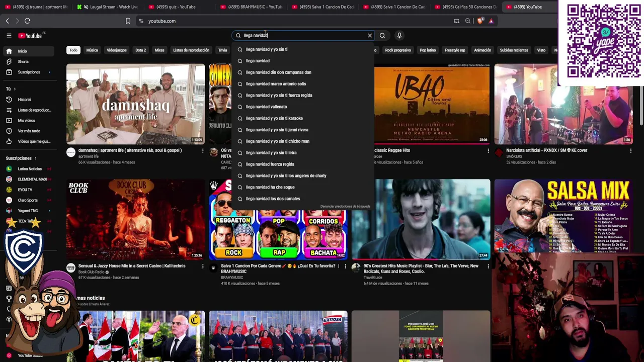Image resolution: width=644 pixels, height=362 pixels.
Task: Bookmark this page with the bookmark icon
Action: [128, 21]
